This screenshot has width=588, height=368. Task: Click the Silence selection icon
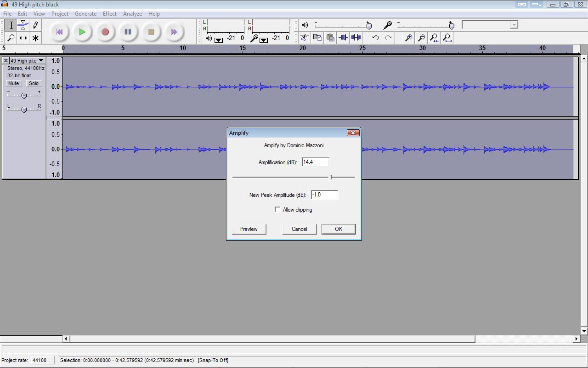356,38
